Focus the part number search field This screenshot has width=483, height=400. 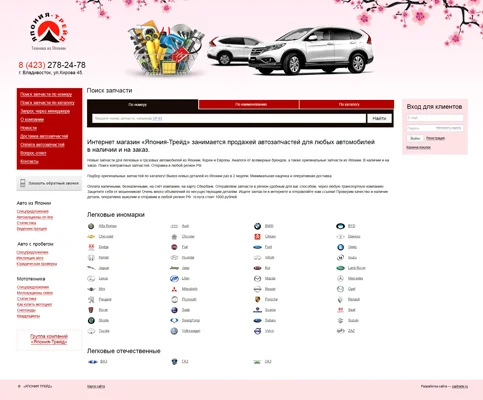229,118
